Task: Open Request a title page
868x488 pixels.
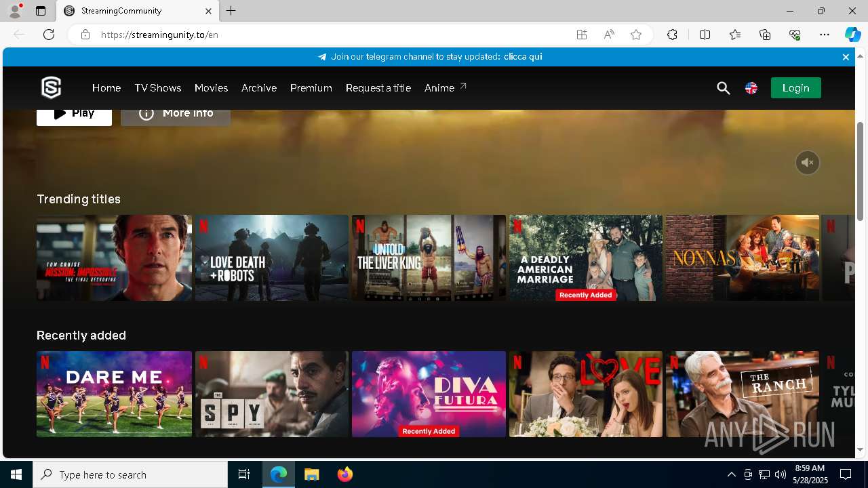Action: pyautogui.click(x=378, y=88)
